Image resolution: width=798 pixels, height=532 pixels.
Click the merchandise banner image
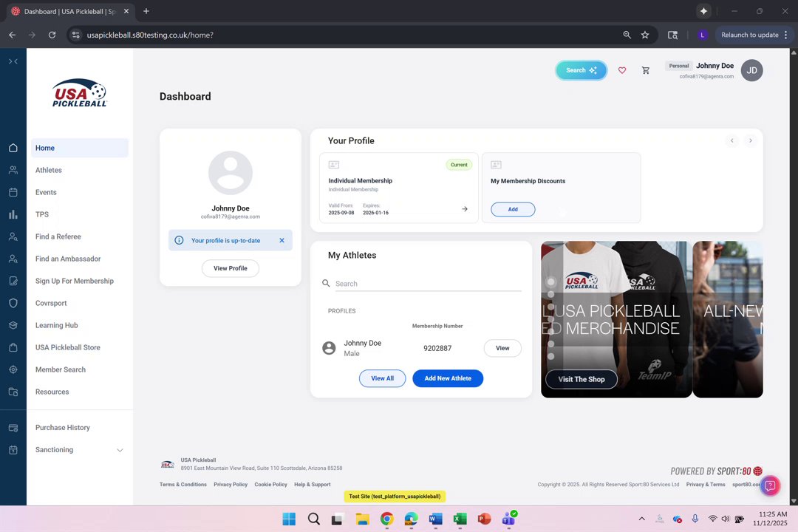point(616,319)
